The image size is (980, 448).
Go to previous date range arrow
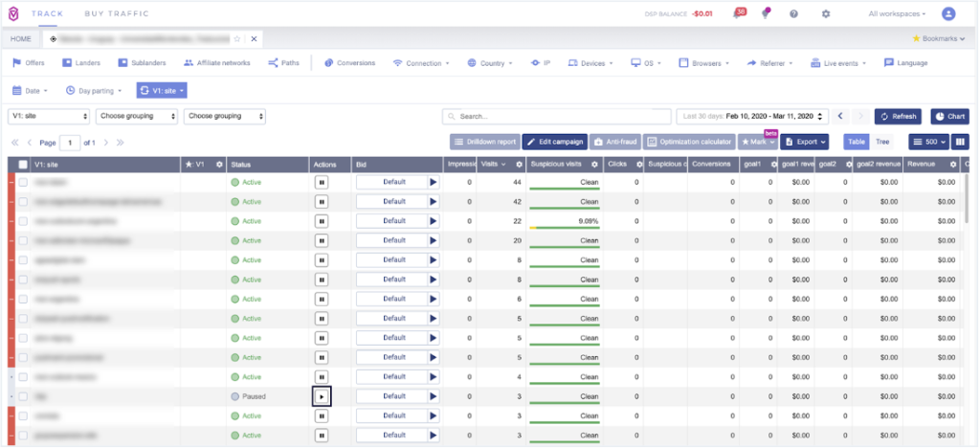click(x=840, y=116)
